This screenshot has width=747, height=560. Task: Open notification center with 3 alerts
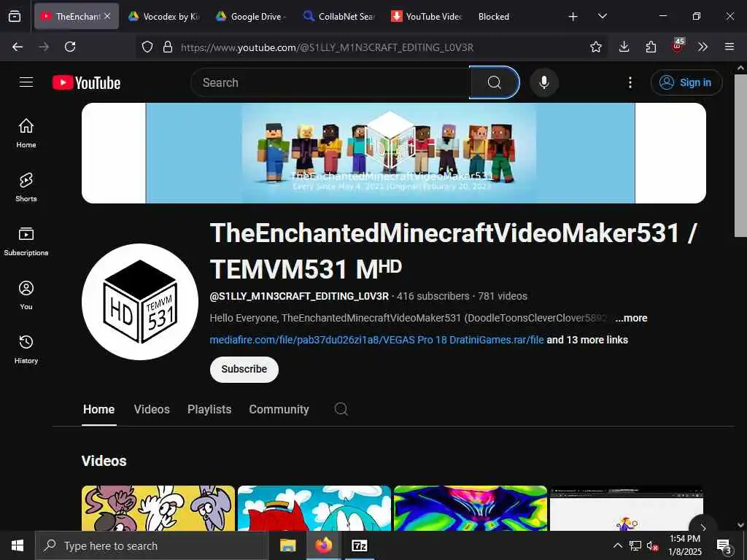point(724,546)
